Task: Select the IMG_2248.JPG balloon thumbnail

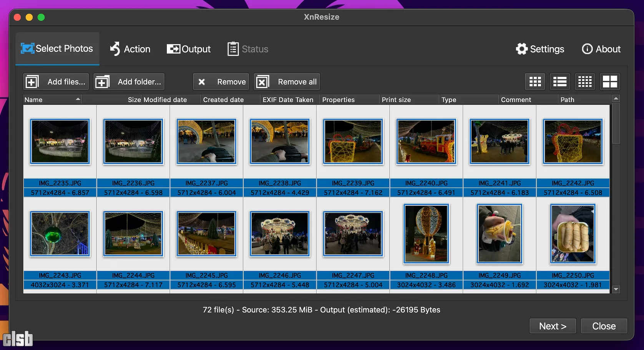Action: tap(426, 234)
